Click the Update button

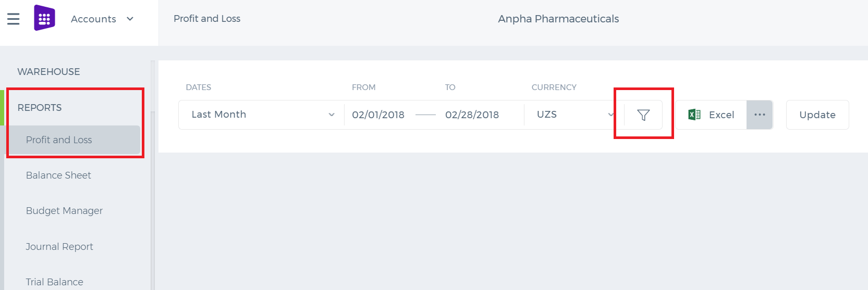pyautogui.click(x=817, y=115)
